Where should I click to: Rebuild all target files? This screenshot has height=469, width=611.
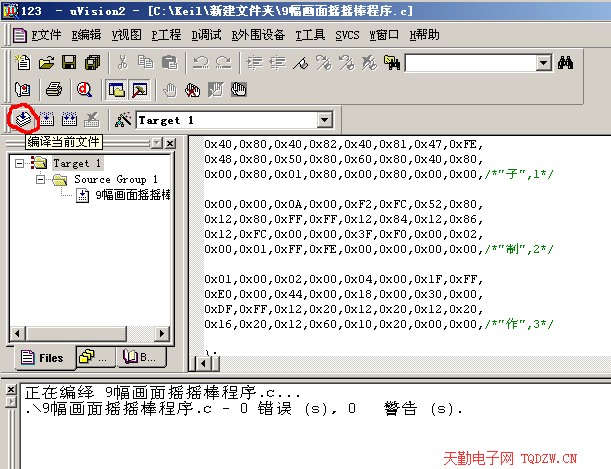[69, 119]
